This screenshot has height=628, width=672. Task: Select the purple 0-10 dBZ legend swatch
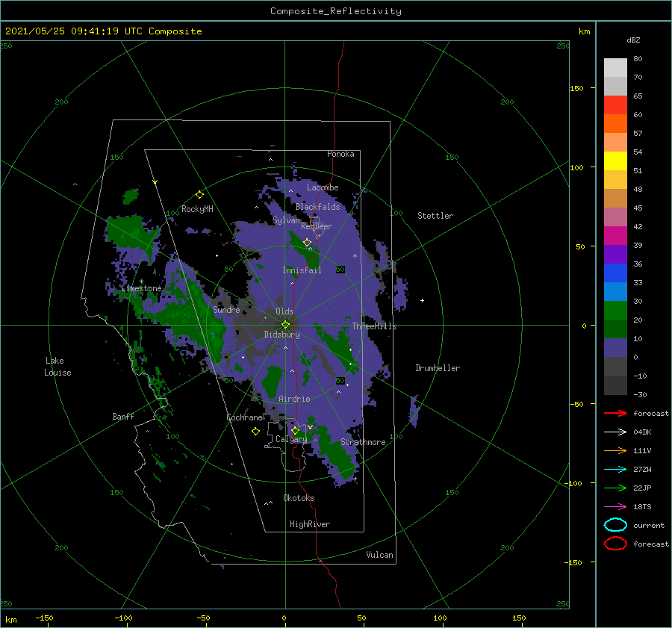[x=615, y=347]
